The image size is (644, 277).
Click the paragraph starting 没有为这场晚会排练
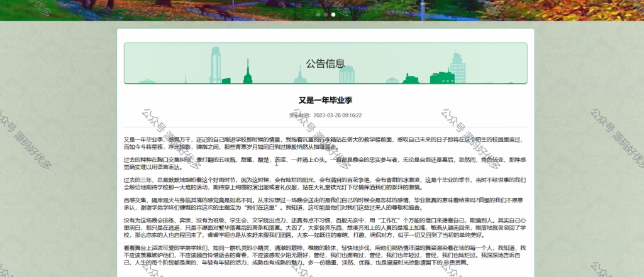325,227
